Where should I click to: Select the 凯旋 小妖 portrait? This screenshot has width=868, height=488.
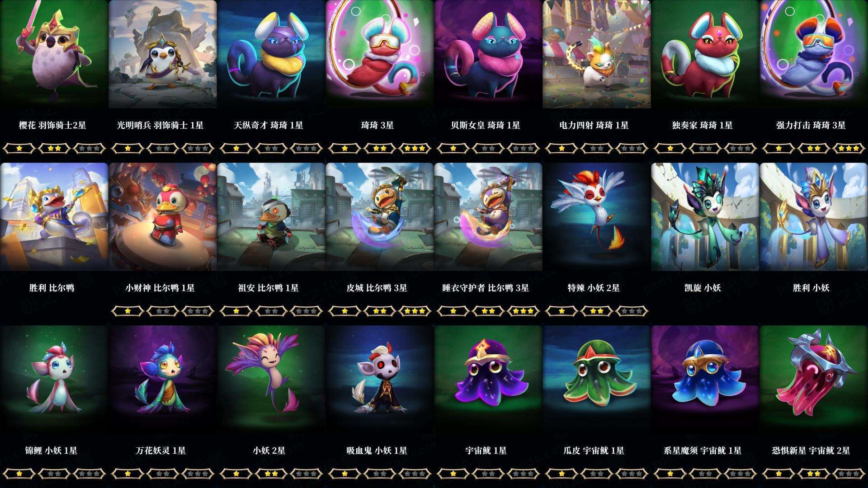(x=705, y=217)
